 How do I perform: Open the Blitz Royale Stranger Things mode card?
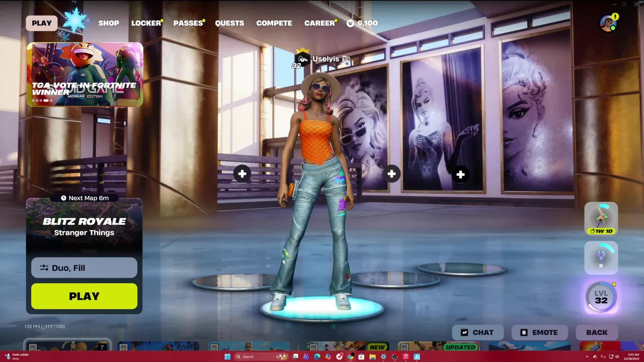(84, 226)
